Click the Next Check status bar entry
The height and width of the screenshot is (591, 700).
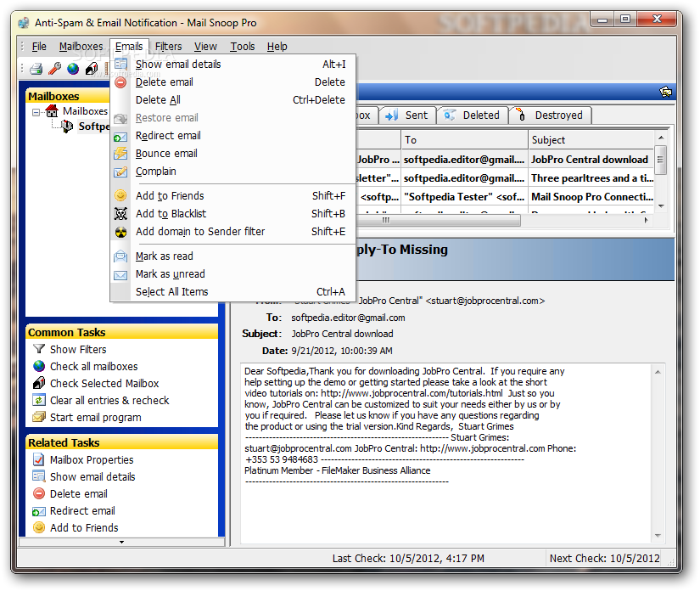tap(604, 559)
